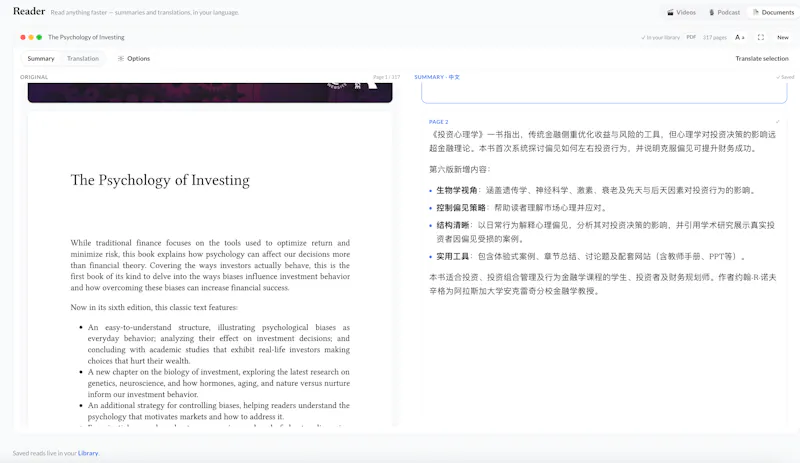The height and width of the screenshot is (463, 800).
Task: Click the empty summary box above PAGE 2
Action: click(x=604, y=93)
